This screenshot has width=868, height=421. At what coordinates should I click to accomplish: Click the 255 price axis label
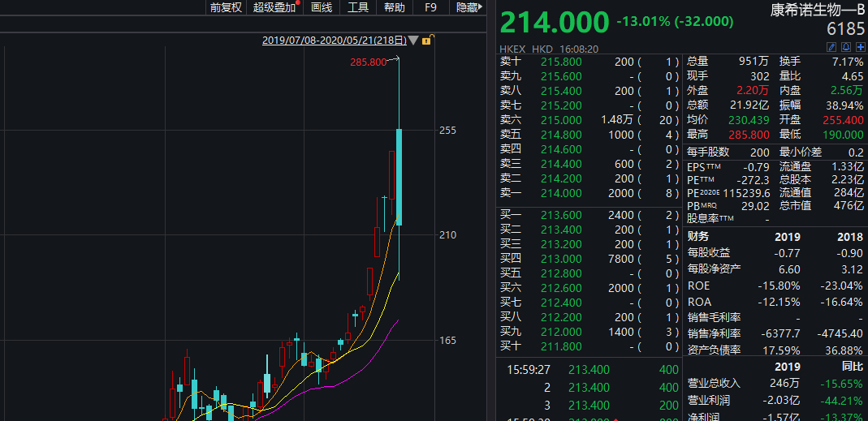448,131
